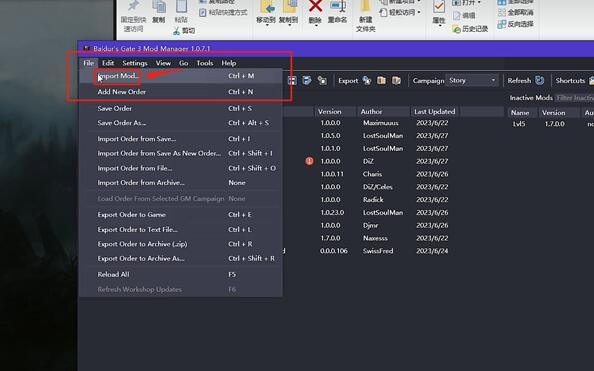594x371 pixels.
Task: Click the save order as icon
Action: (x=307, y=80)
